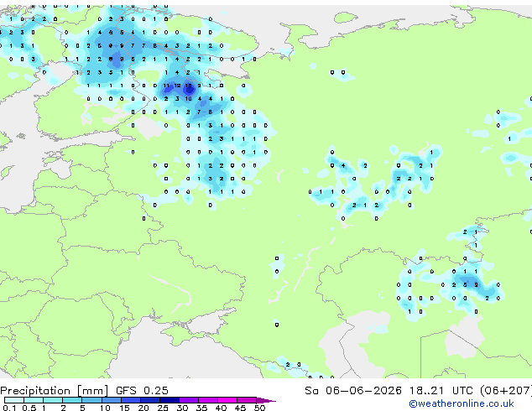Select the 'Sa 06-06-2026 18..21 UTC' forecast time

[389, 391]
